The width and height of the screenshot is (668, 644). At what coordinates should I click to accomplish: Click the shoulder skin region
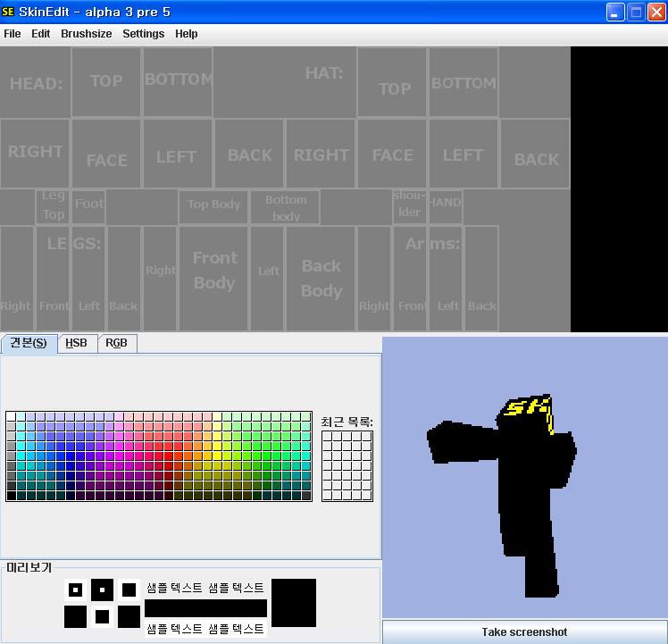coord(409,206)
